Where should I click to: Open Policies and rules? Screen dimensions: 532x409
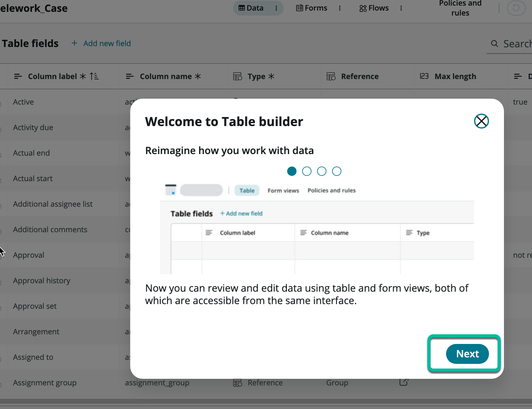coord(460,8)
